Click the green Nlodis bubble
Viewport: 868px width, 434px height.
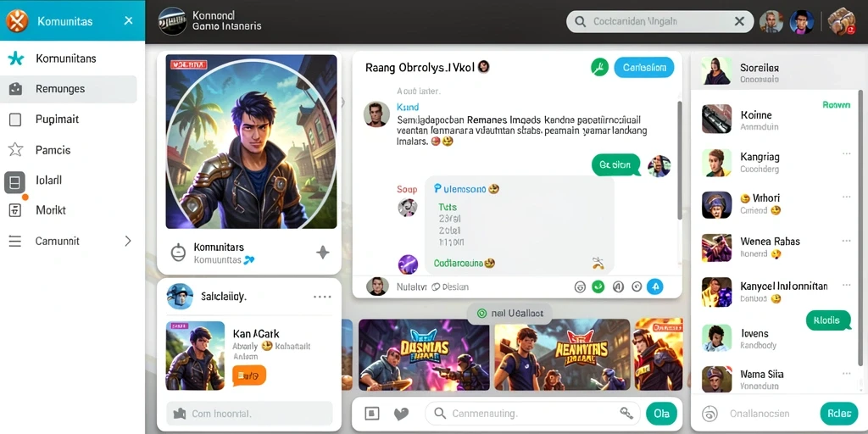click(x=827, y=320)
